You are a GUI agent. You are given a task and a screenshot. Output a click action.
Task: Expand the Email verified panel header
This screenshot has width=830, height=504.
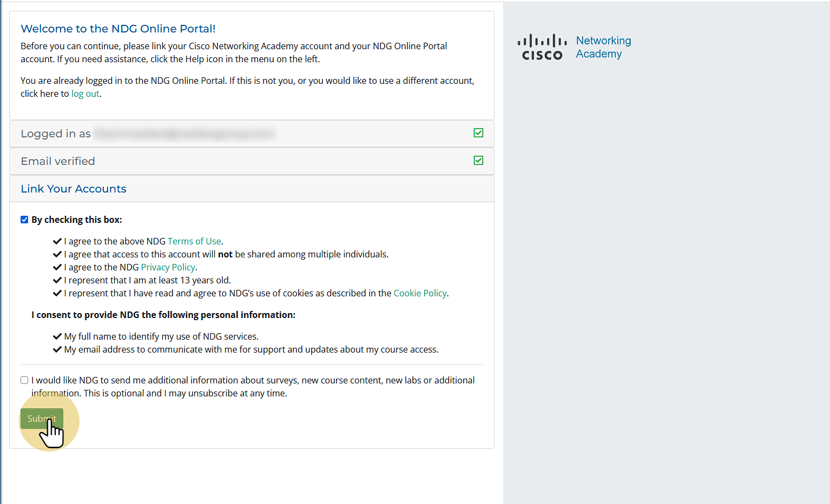(252, 161)
